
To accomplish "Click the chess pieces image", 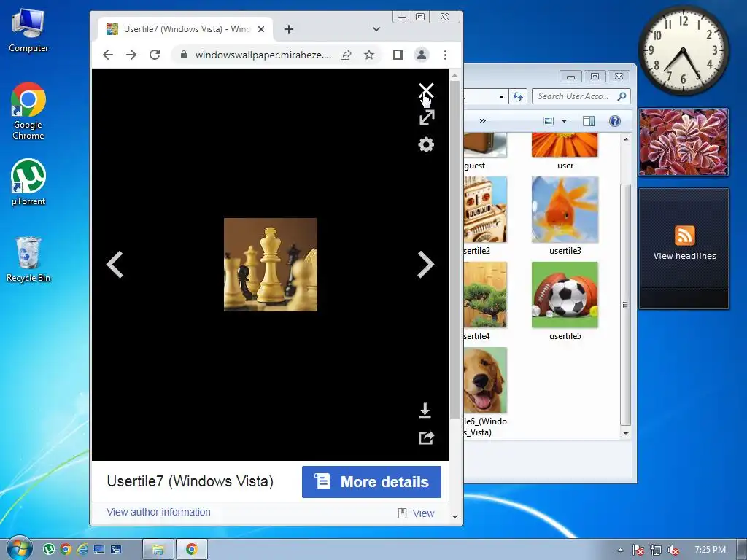I will [x=271, y=265].
